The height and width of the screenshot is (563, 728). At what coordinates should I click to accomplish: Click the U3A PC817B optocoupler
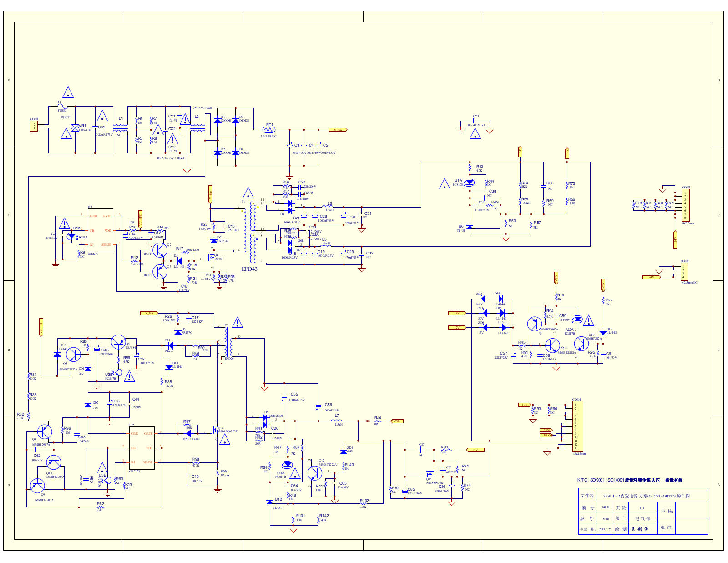(x=287, y=465)
